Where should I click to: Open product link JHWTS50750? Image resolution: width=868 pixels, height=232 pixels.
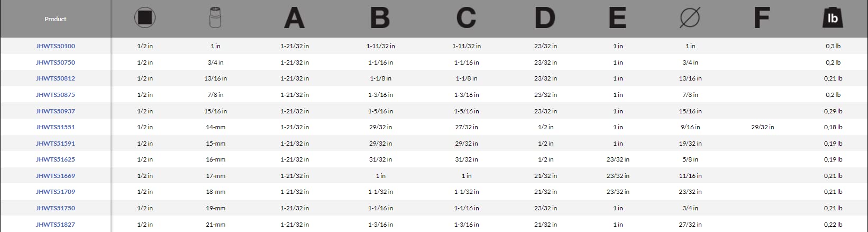[x=56, y=63]
